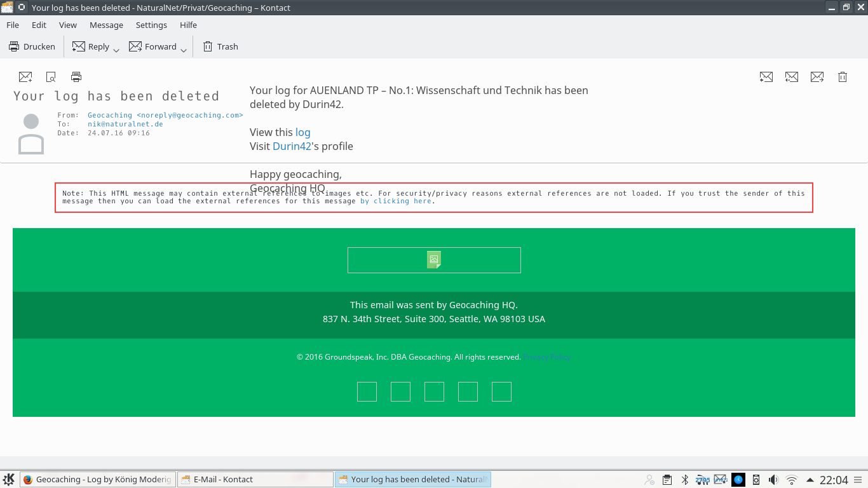The image size is (868, 488).
Task: Expand the Reply dropdown arrow
Action: click(x=116, y=50)
